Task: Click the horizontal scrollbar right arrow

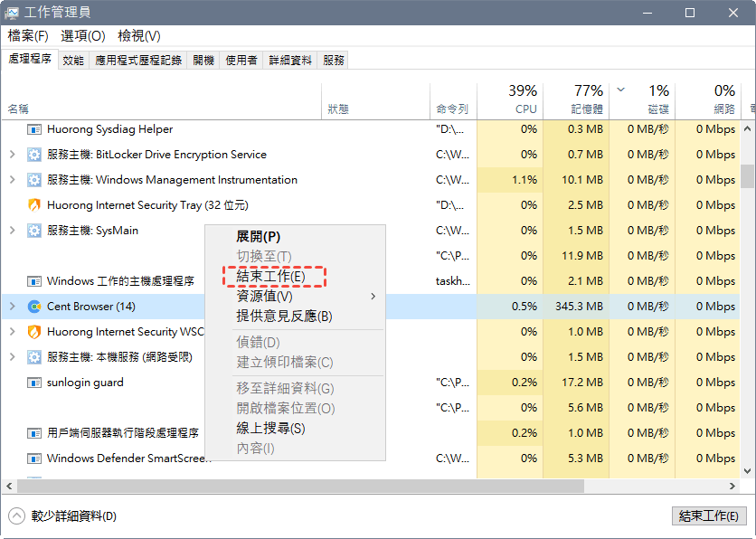Action: [732, 486]
